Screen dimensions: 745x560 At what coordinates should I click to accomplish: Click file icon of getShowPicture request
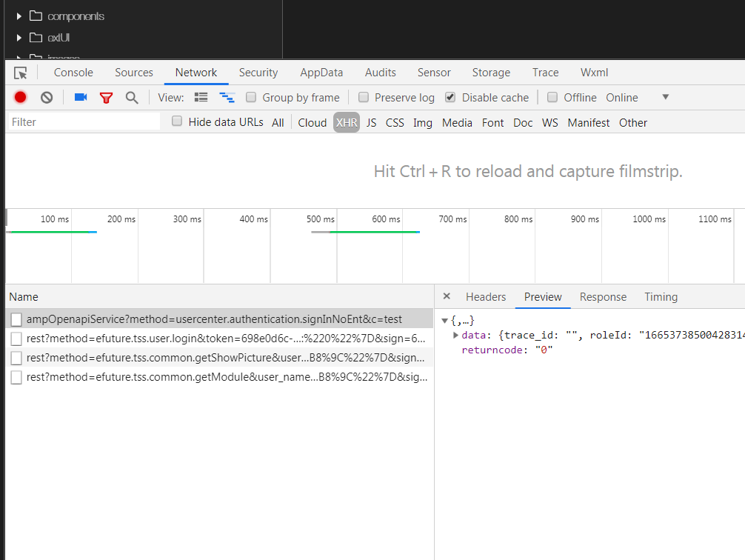[x=16, y=358]
